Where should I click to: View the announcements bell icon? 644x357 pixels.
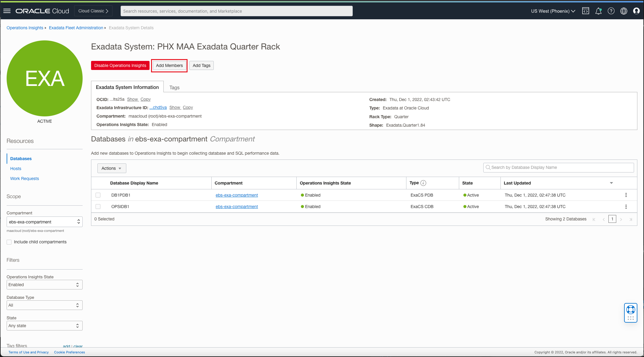point(598,11)
